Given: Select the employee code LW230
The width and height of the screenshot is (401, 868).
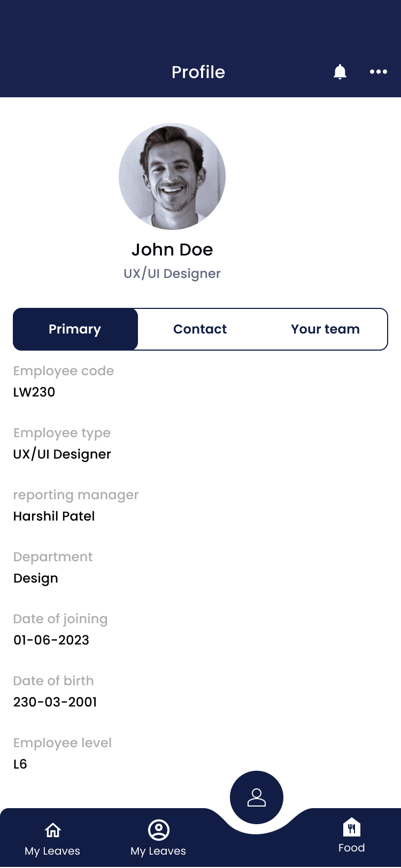Looking at the screenshot, I should (34, 392).
